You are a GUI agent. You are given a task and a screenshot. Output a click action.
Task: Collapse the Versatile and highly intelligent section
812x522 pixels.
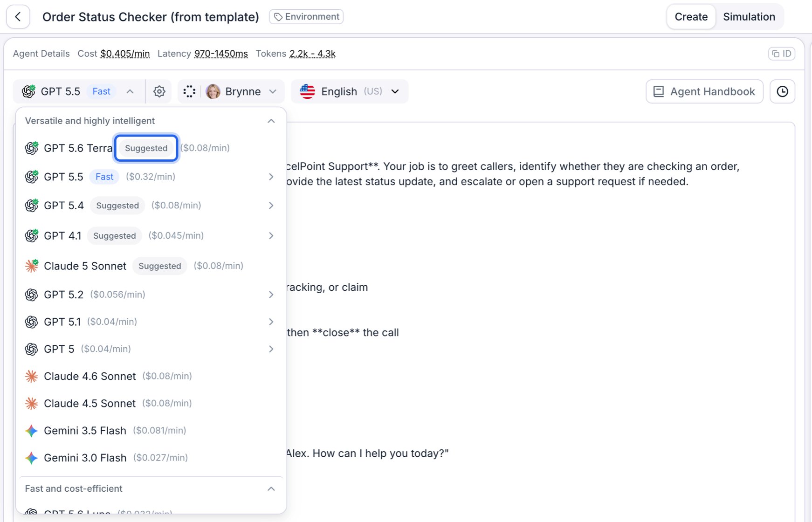pos(271,121)
